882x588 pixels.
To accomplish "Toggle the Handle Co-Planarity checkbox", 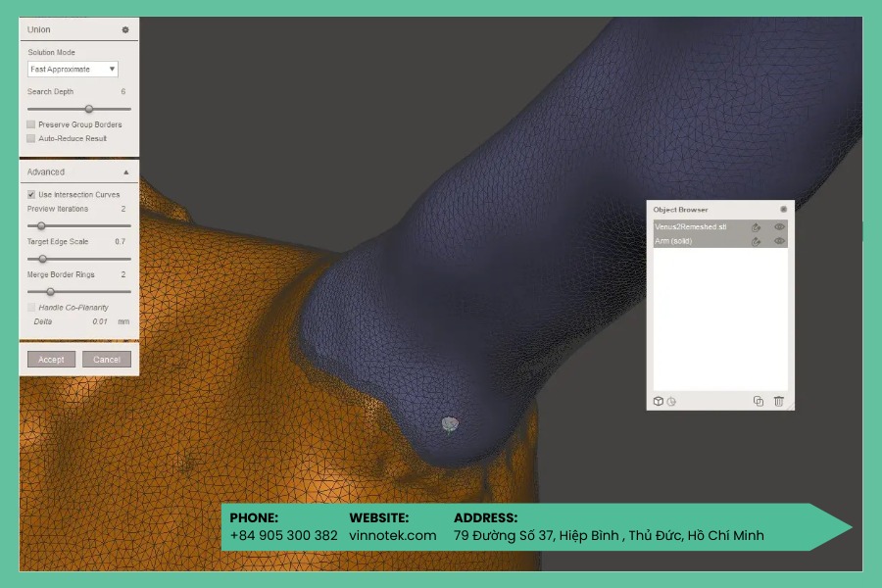I will pos(31,307).
